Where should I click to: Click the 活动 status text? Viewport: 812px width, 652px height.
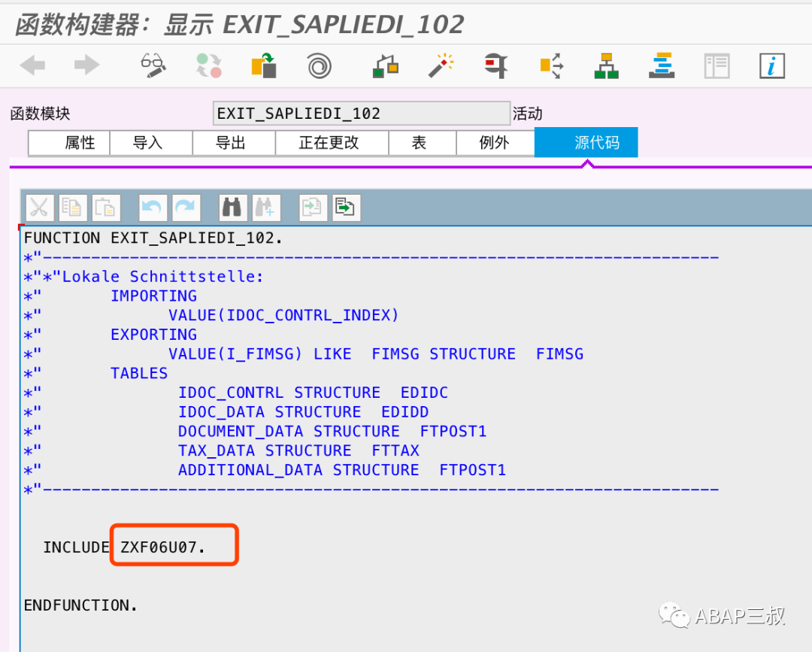click(528, 114)
